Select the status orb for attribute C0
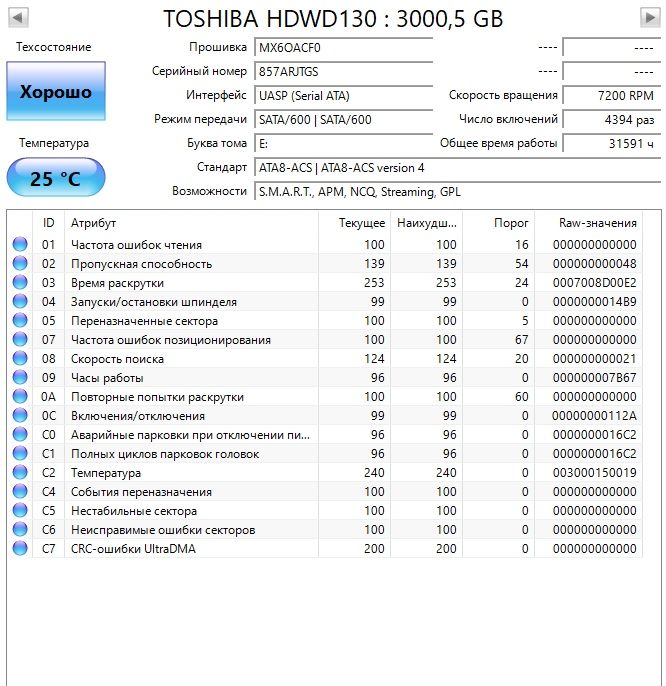Image resolution: width=666 pixels, height=686 pixels. coord(20,434)
